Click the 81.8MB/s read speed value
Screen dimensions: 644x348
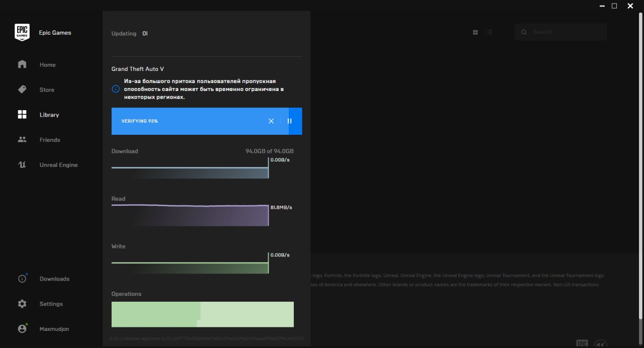281,207
